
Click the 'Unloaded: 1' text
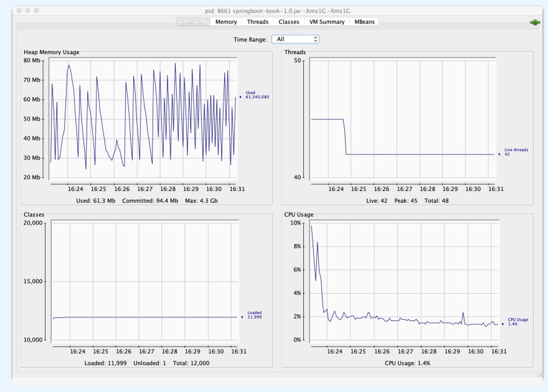(149, 363)
